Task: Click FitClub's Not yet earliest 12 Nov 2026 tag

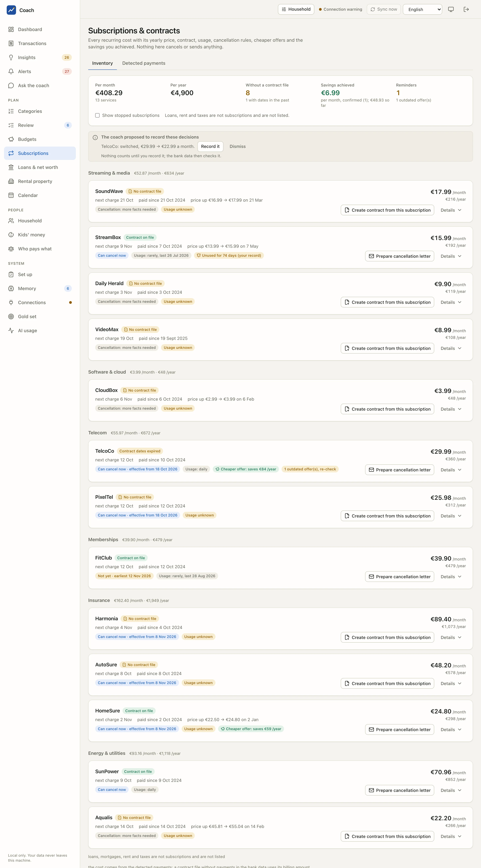Action: pos(124,576)
